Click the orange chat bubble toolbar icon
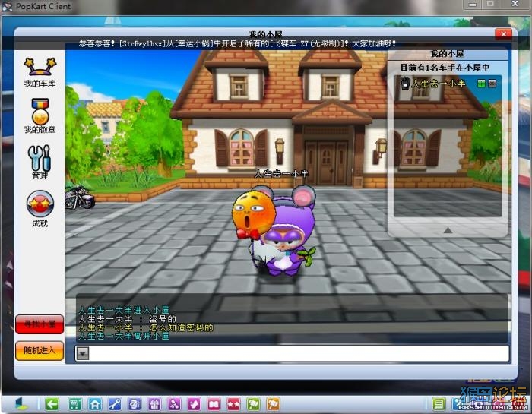This screenshot has height=414, width=532. [273, 404]
